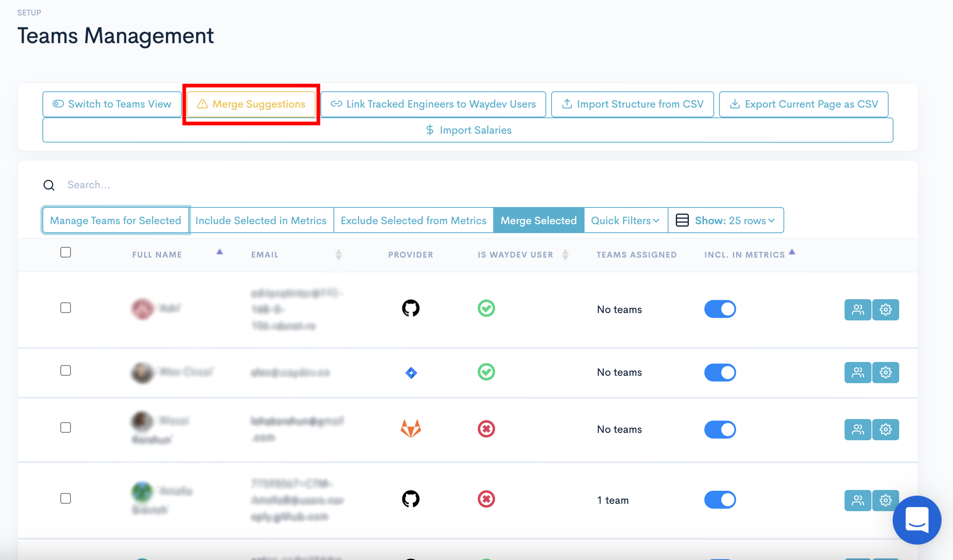953x560 pixels.
Task: Click the search magnifier icon
Action: click(49, 185)
